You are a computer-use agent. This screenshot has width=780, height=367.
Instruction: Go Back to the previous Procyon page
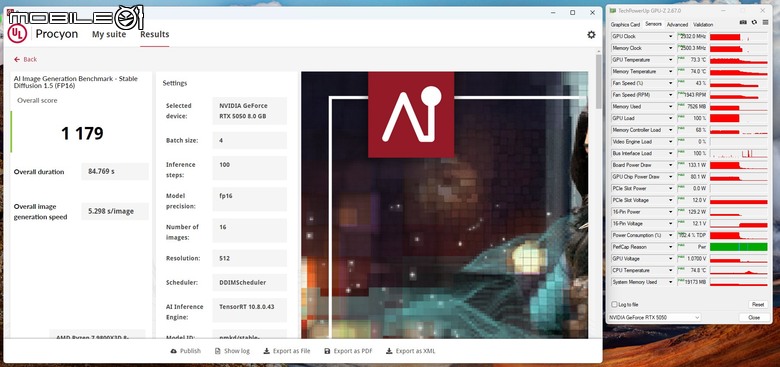coord(25,59)
